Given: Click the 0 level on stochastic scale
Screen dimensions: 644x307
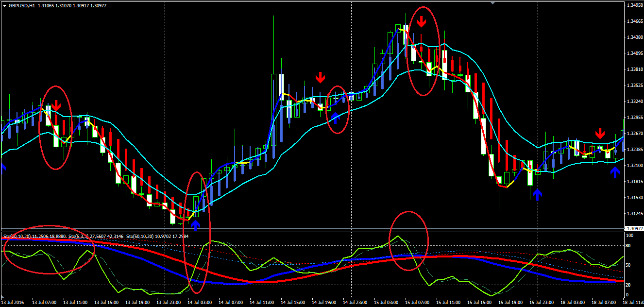Looking at the screenshot, I should click(x=627, y=295).
